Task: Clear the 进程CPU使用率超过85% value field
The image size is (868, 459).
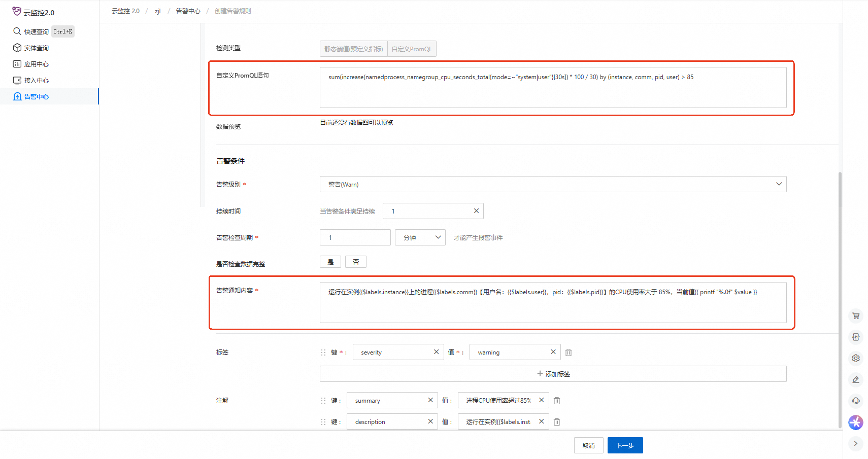Action: [x=542, y=400]
